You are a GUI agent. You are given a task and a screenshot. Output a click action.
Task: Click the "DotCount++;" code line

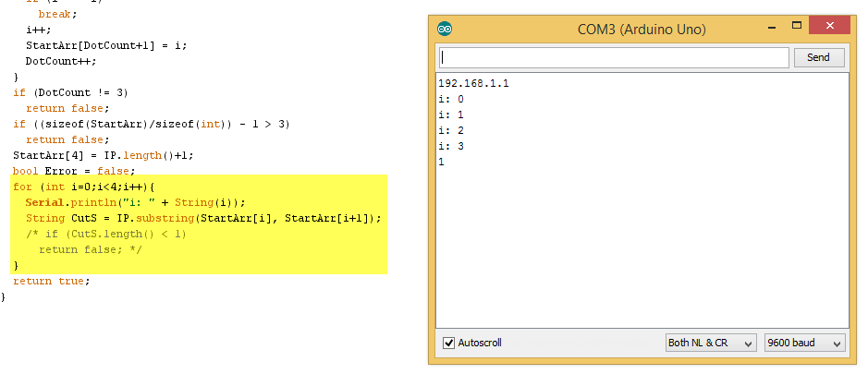[60, 61]
